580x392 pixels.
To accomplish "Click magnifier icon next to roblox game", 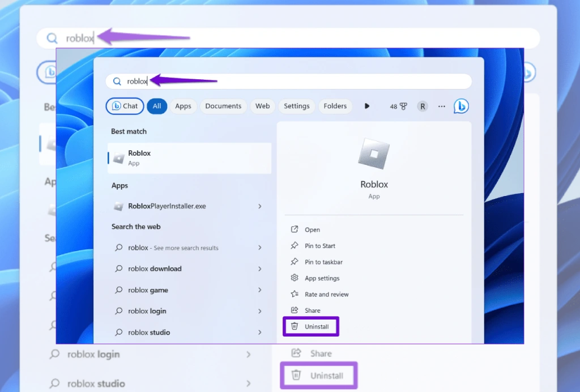I will 118,289.
